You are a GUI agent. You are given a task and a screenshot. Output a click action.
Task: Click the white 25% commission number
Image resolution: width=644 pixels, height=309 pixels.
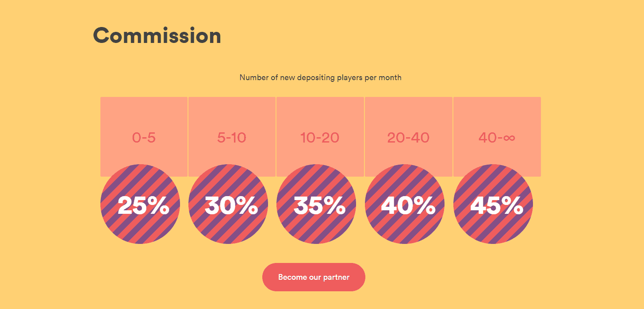[143, 205]
